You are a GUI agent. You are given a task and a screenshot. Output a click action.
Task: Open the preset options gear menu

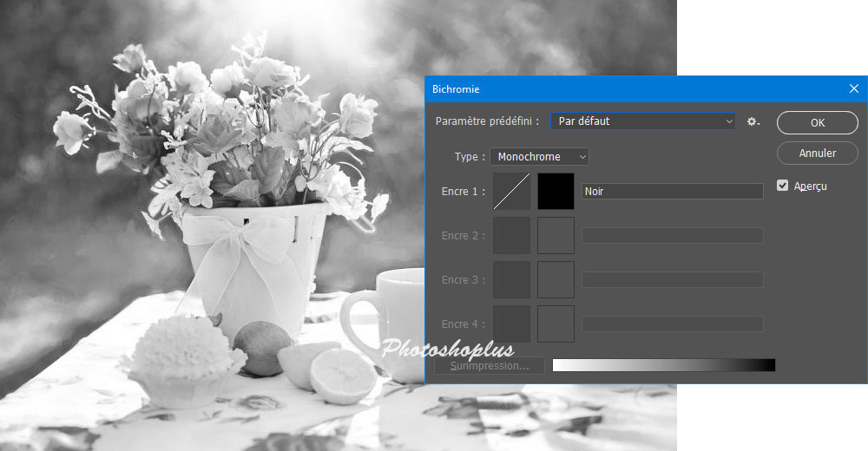(x=753, y=121)
